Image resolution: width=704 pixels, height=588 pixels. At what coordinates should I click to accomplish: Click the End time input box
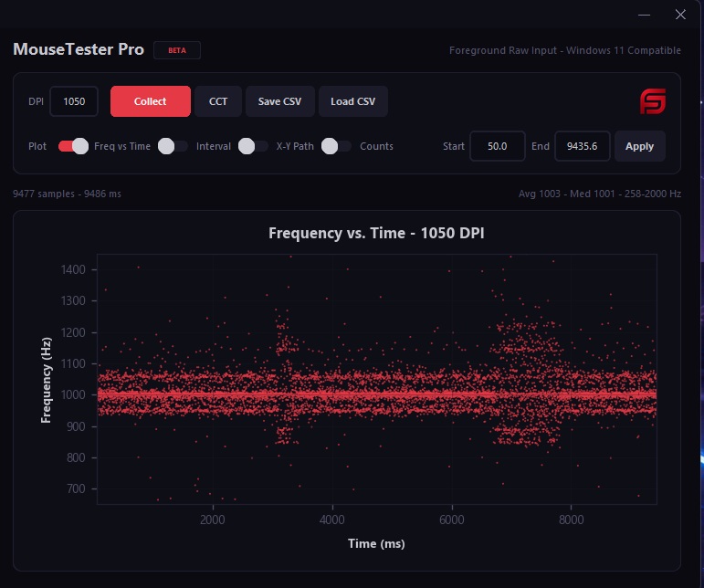pyautogui.click(x=582, y=146)
